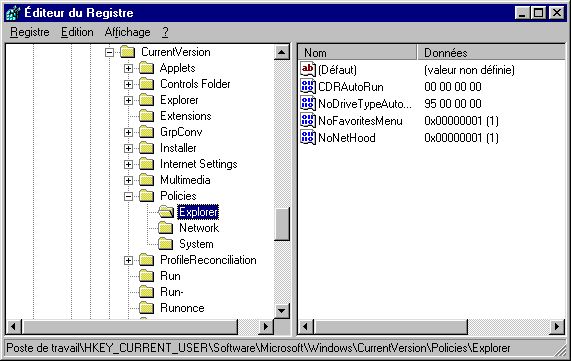Click the tree pane scroll down arrow
571x361 pixels.
[281, 311]
